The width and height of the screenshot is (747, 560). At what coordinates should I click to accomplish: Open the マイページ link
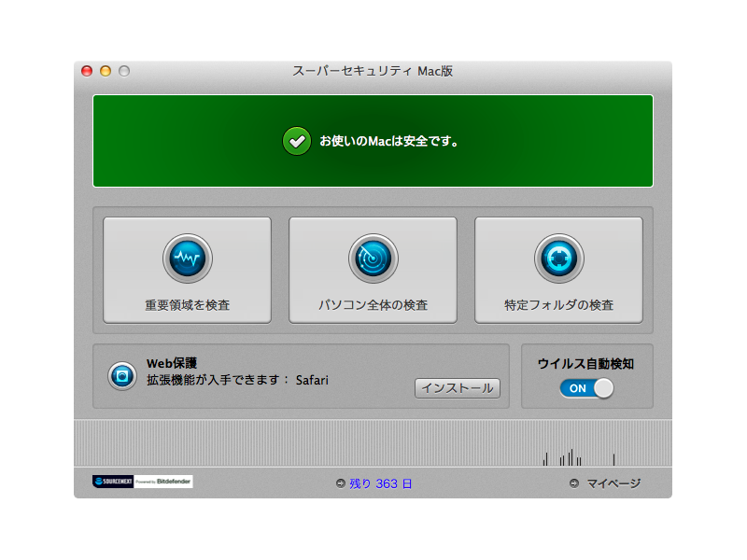tap(613, 483)
